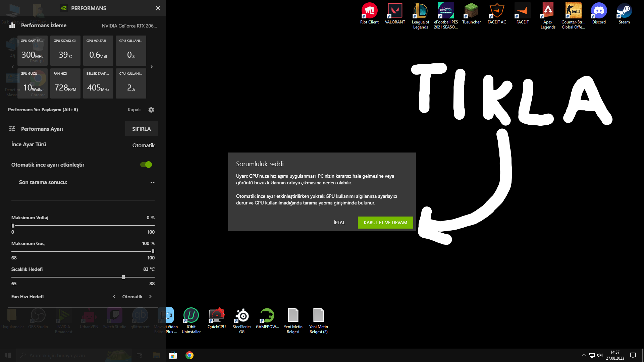644x362 pixels.
Task: Open Microsoft Store from taskbar
Action: click(173, 355)
